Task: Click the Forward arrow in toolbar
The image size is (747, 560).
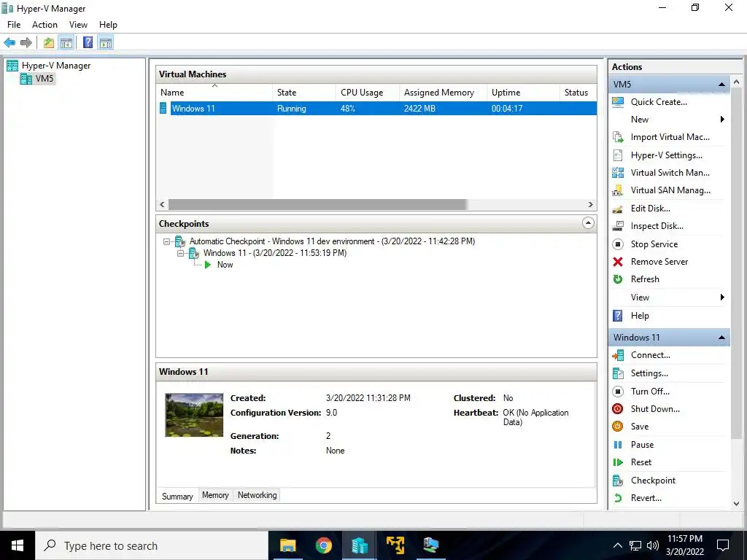Action: tap(26, 43)
